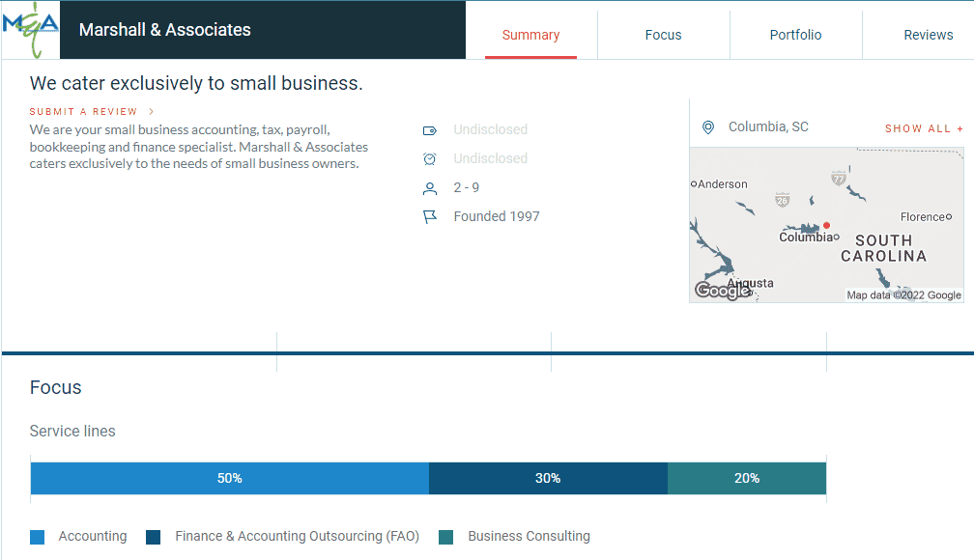The width and height of the screenshot is (974, 560).
Task: Click the location pin icon near Columbia, SC
Action: (x=708, y=126)
